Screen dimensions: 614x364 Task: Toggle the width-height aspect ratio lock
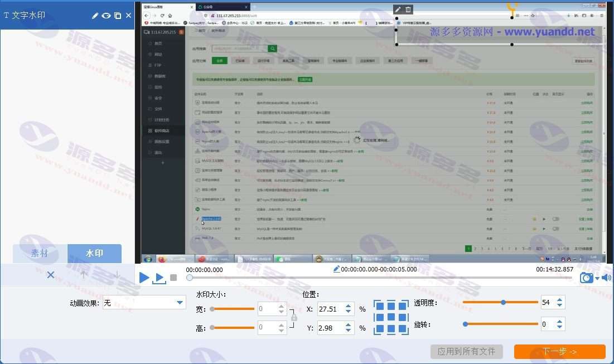294,318
